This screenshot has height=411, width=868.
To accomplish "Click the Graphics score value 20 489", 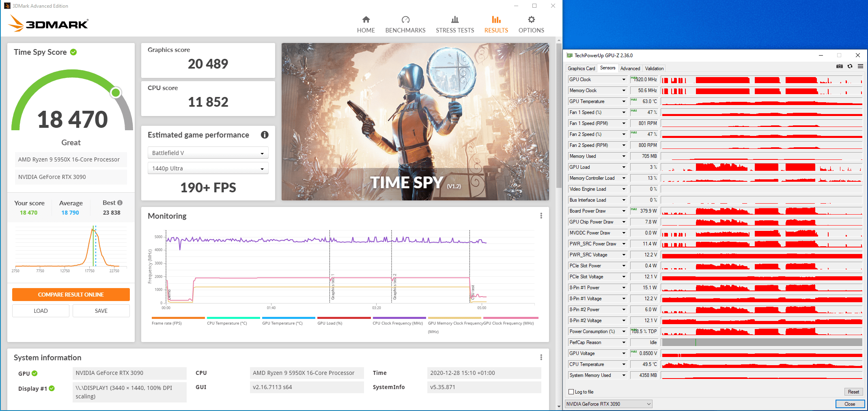I will (x=208, y=64).
